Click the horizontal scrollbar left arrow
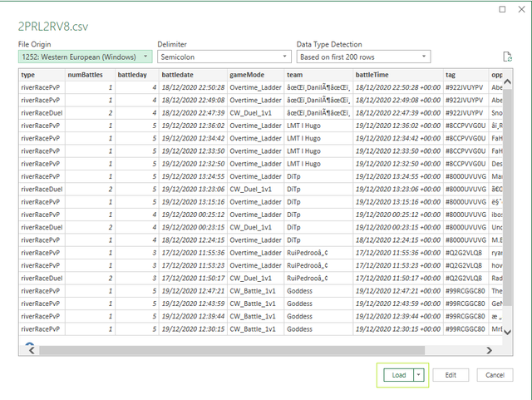The height and width of the screenshot is (400, 532). [32, 350]
